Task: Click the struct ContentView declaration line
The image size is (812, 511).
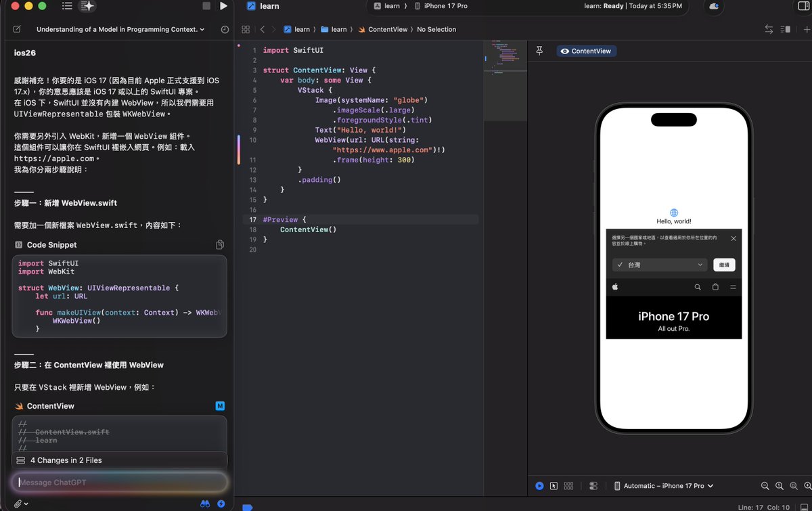Action: click(319, 70)
